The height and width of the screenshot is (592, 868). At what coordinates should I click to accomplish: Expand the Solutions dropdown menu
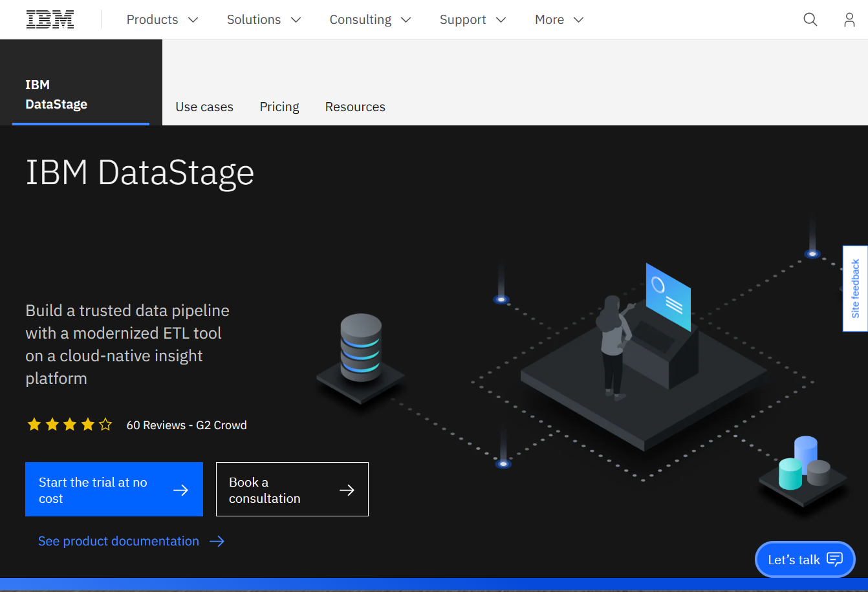[x=264, y=19]
